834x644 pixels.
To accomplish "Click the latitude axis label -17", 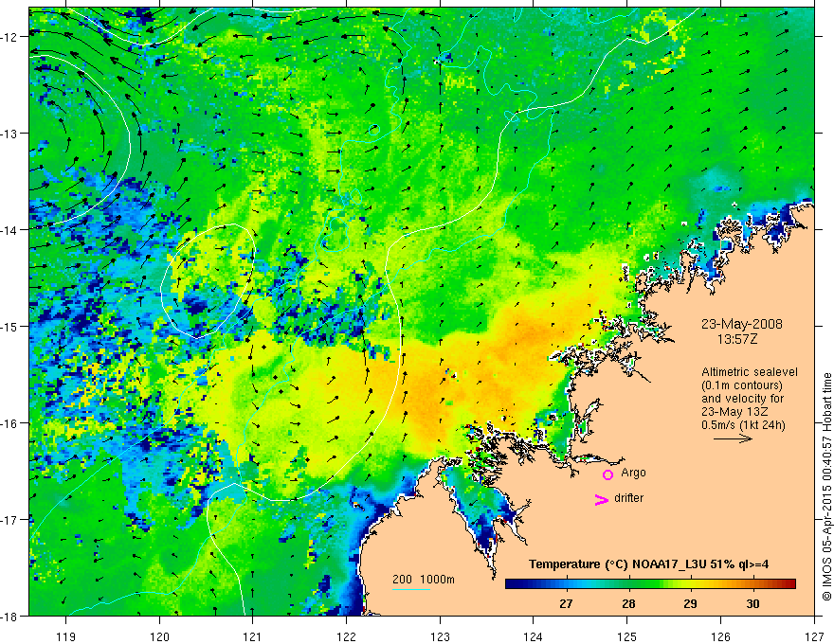I will (9, 520).
